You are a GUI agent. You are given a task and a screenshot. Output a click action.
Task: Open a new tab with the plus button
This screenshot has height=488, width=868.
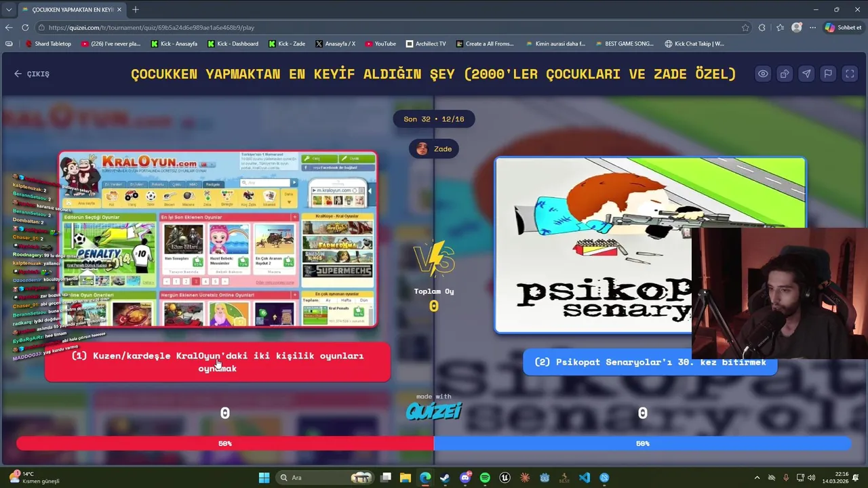(136, 9)
